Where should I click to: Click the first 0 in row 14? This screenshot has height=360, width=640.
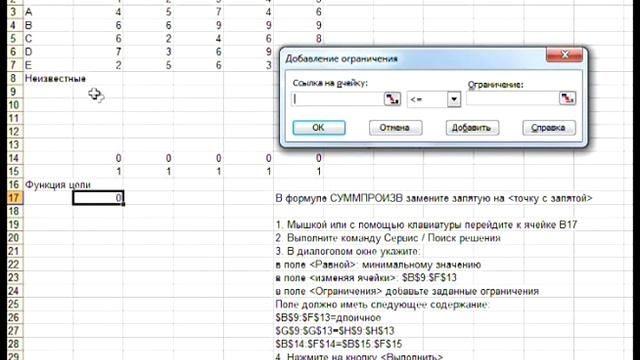(118, 158)
